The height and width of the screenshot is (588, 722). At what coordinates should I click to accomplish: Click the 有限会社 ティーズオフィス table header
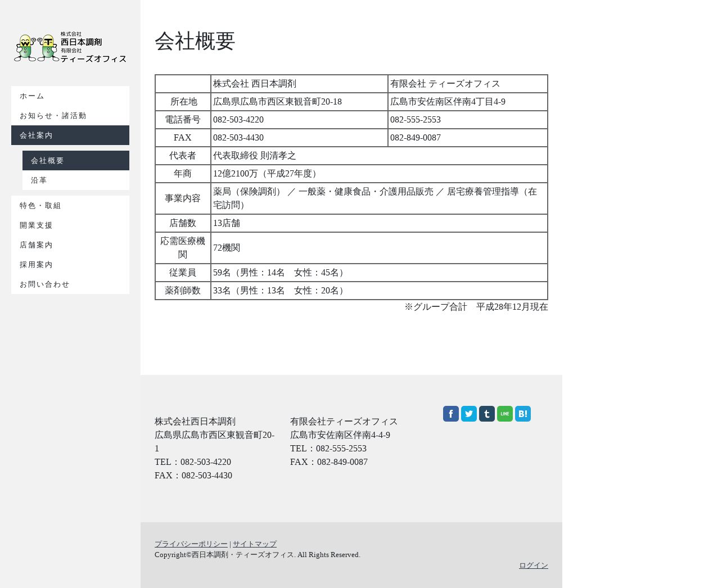click(468, 84)
